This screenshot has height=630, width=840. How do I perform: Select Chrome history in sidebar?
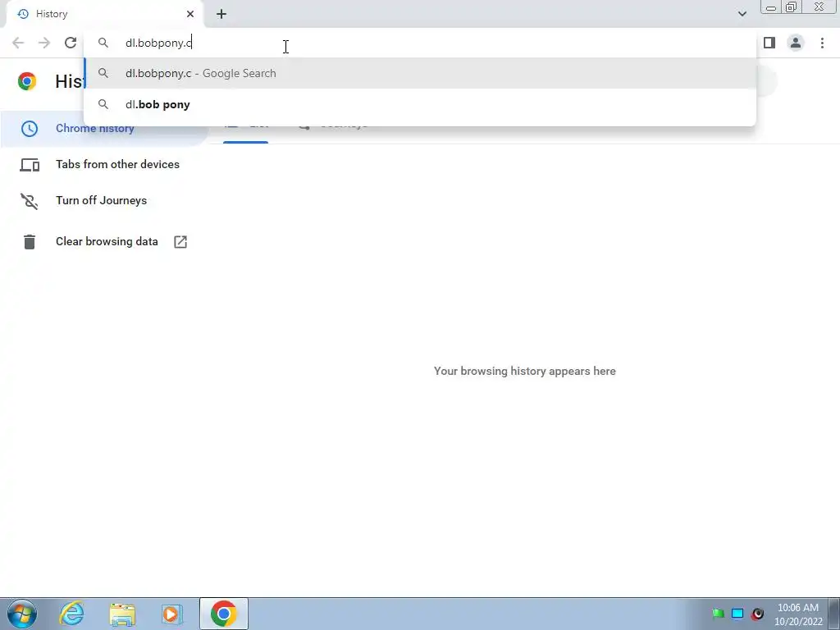(x=104, y=129)
